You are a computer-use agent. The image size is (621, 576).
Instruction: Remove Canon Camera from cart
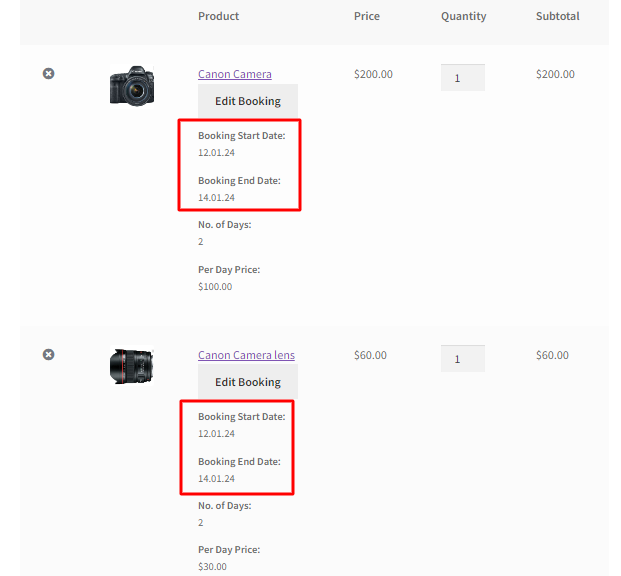(x=48, y=74)
